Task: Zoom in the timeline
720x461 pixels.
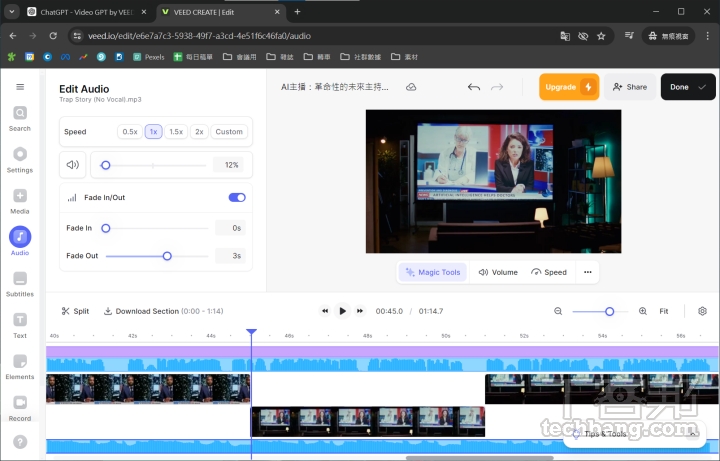Action: (x=643, y=311)
